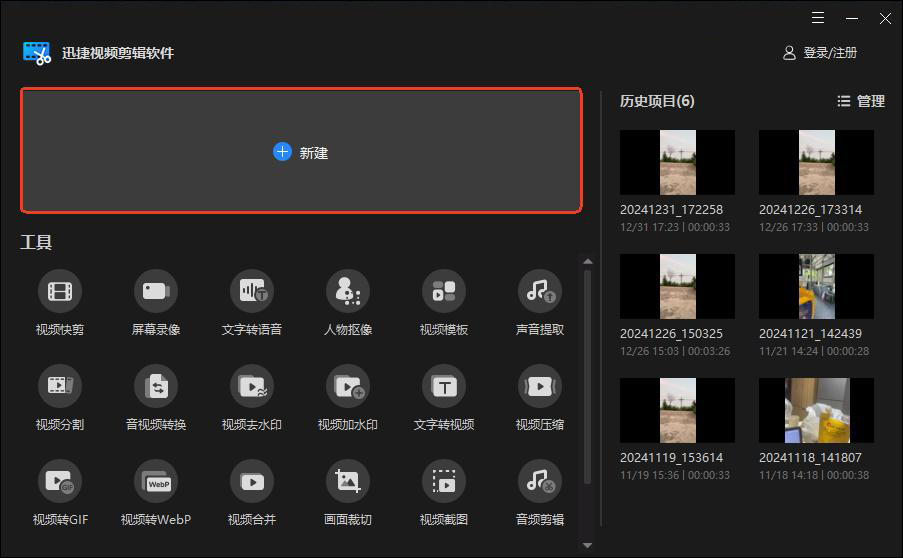This screenshot has height=558, width=903.
Task: Click the user avatar icon by 登录/注册
Action: [789, 53]
